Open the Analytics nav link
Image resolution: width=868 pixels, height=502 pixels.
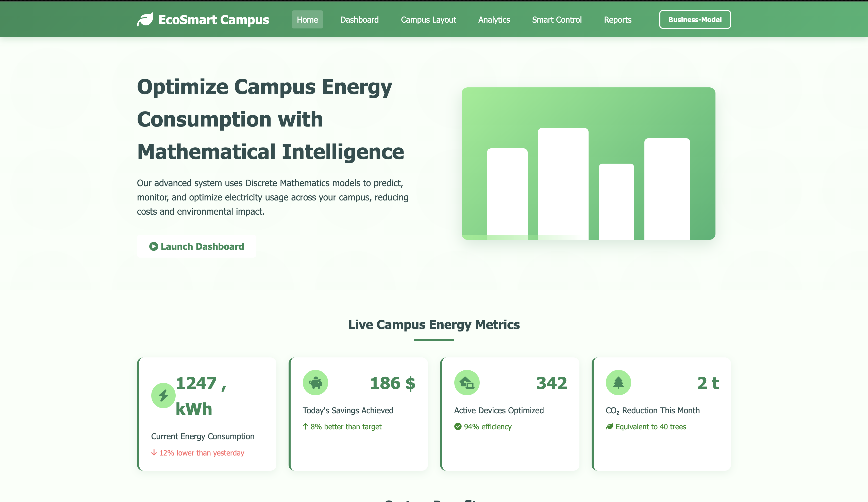494,20
